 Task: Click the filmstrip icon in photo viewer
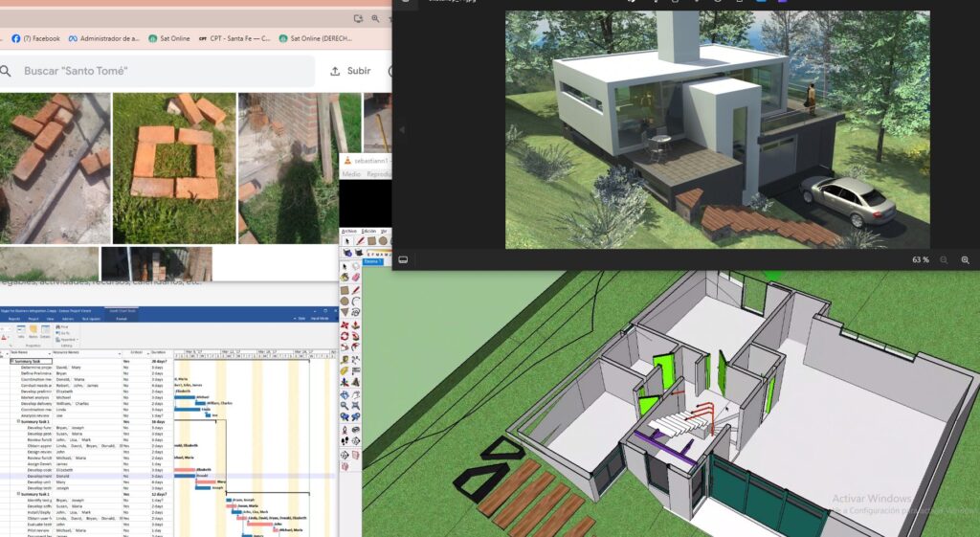pyautogui.click(x=404, y=260)
